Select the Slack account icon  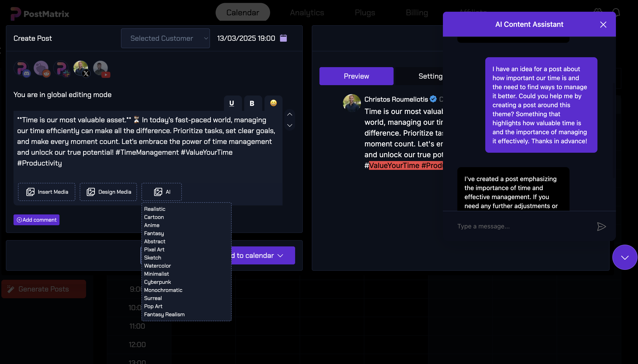62,68
